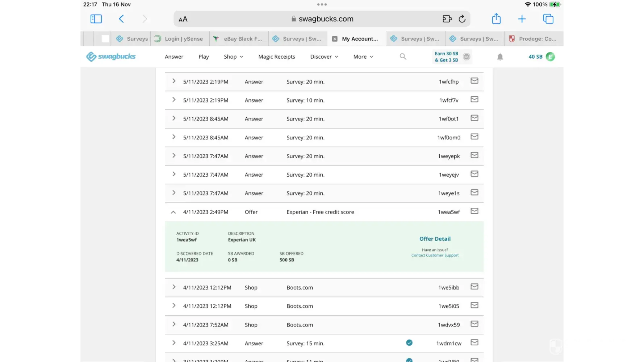Open the Safari sidebar panel icon
This screenshot has width=644, height=362.
pos(96,19)
